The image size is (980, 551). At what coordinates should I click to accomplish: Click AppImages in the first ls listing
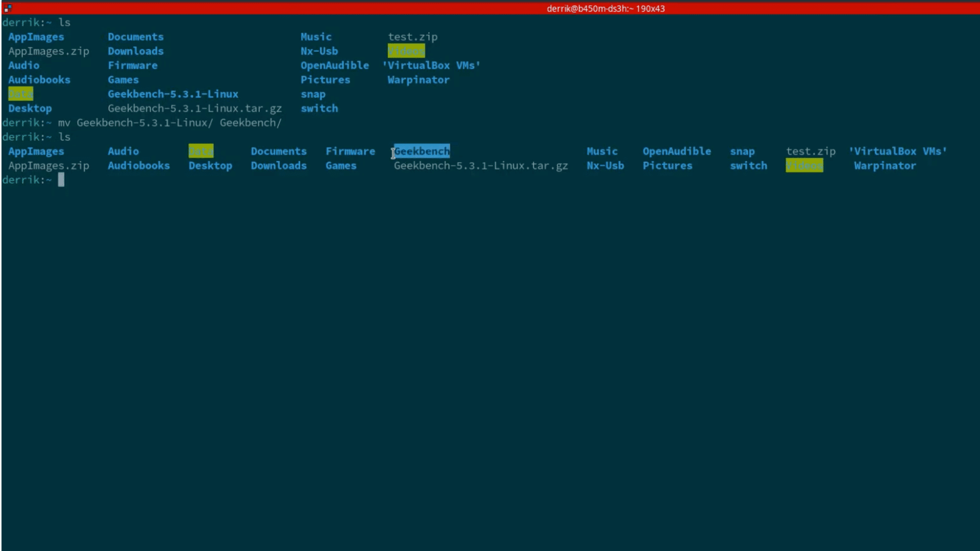point(36,37)
